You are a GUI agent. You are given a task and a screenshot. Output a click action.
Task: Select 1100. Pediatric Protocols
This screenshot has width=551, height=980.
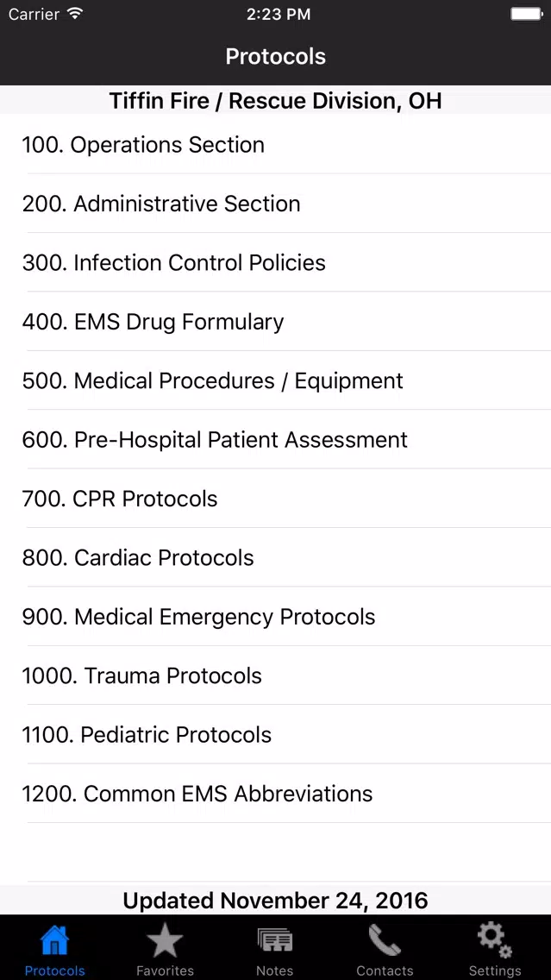click(276, 734)
